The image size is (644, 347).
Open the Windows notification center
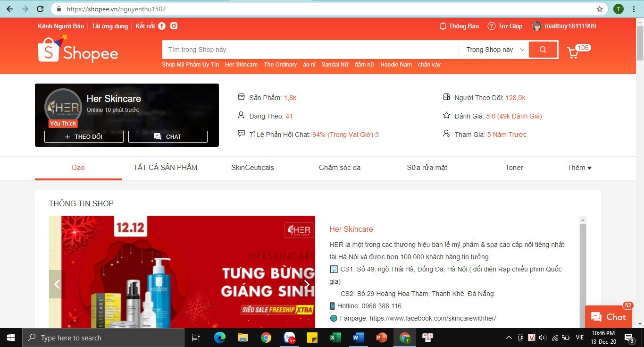click(x=629, y=338)
